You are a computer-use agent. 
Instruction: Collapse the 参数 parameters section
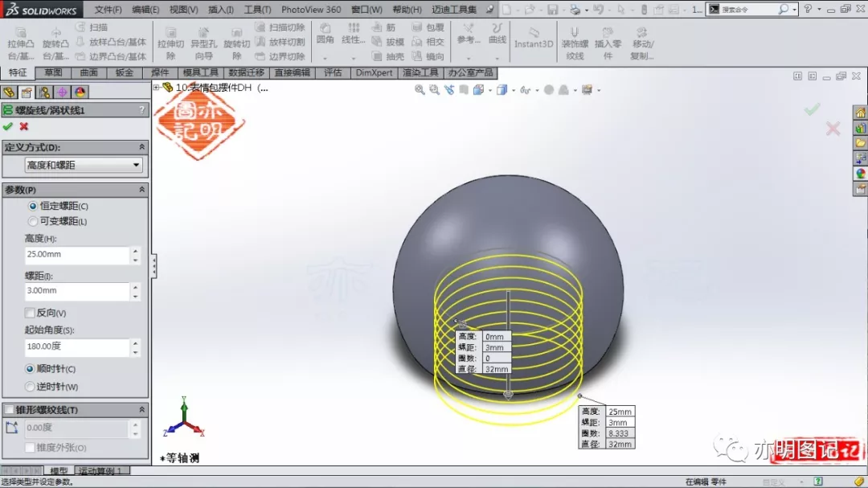(141, 190)
